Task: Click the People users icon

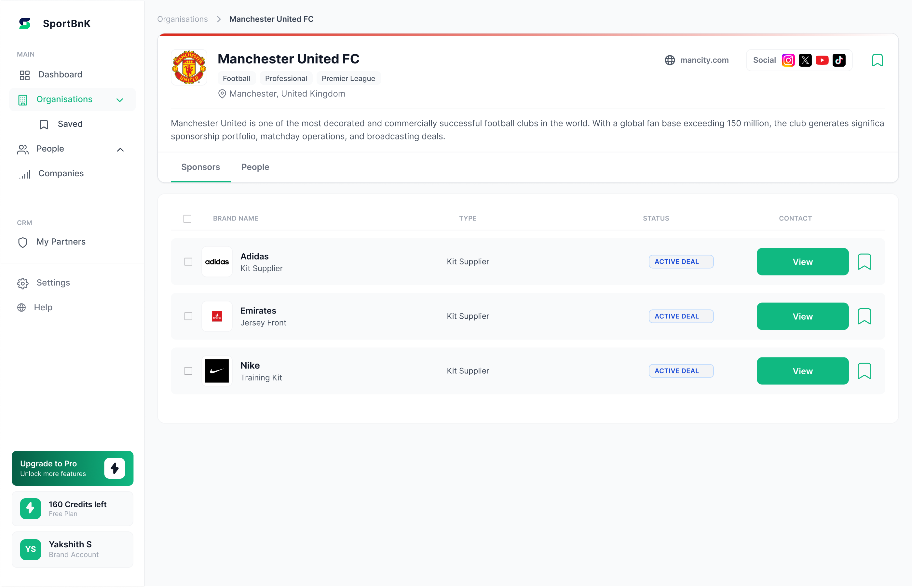Action: point(23,149)
